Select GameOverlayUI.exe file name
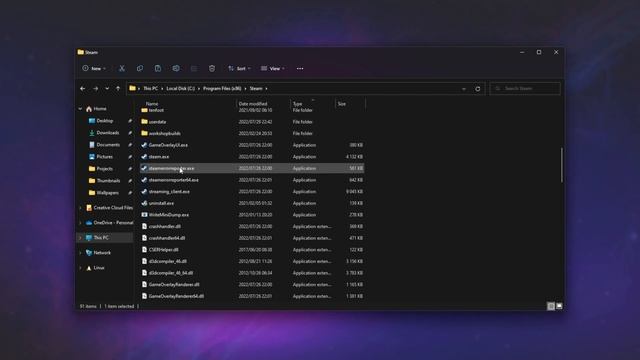640x360 pixels. (168, 145)
